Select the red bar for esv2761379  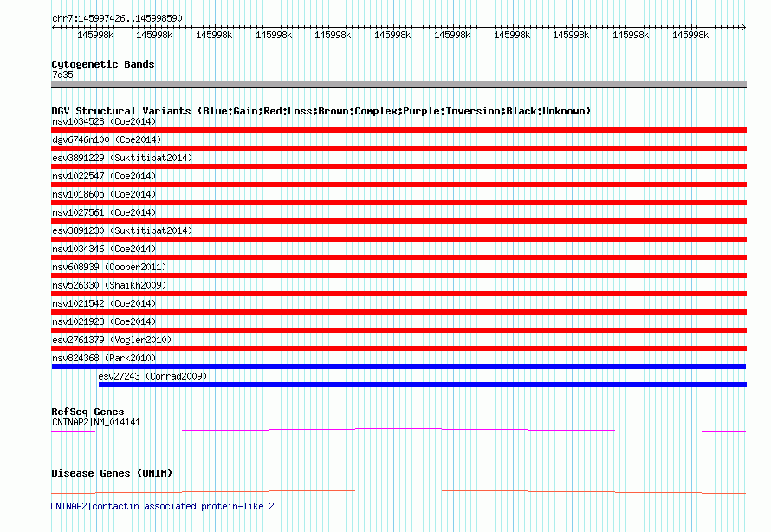coord(398,348)
